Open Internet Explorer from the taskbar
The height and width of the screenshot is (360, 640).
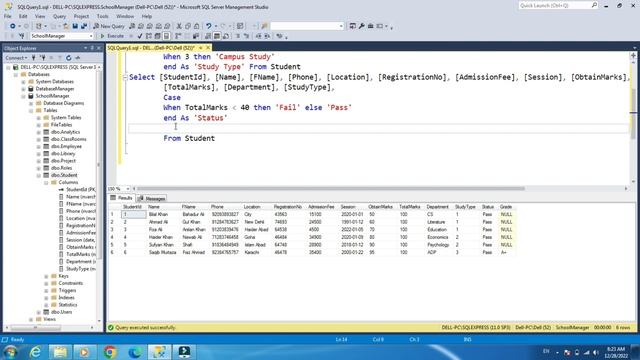[x=35, y=352]
